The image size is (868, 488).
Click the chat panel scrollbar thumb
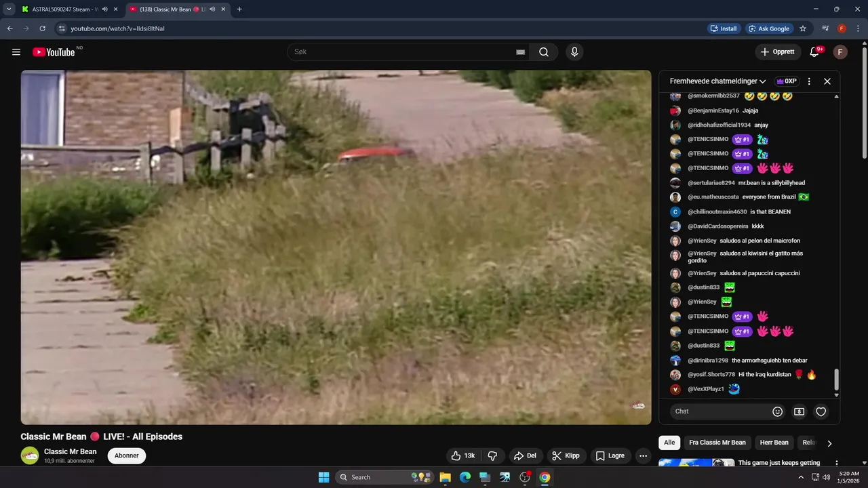[x=836, y=380]
